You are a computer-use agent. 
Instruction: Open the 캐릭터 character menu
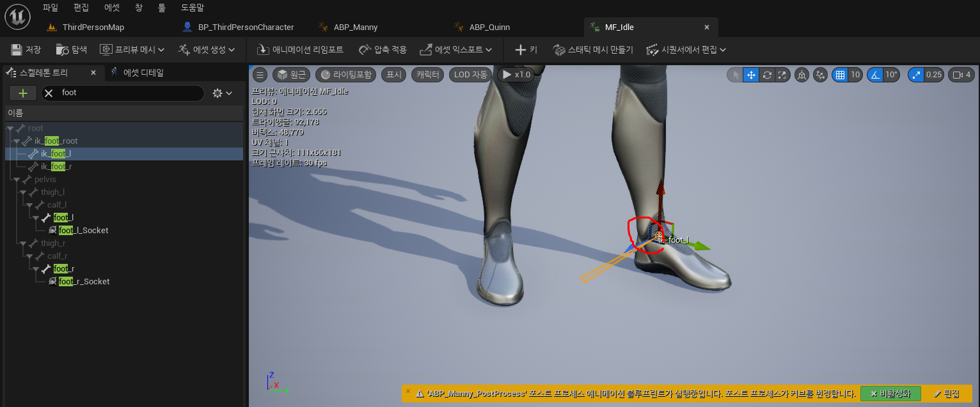(x=428, y=75)
